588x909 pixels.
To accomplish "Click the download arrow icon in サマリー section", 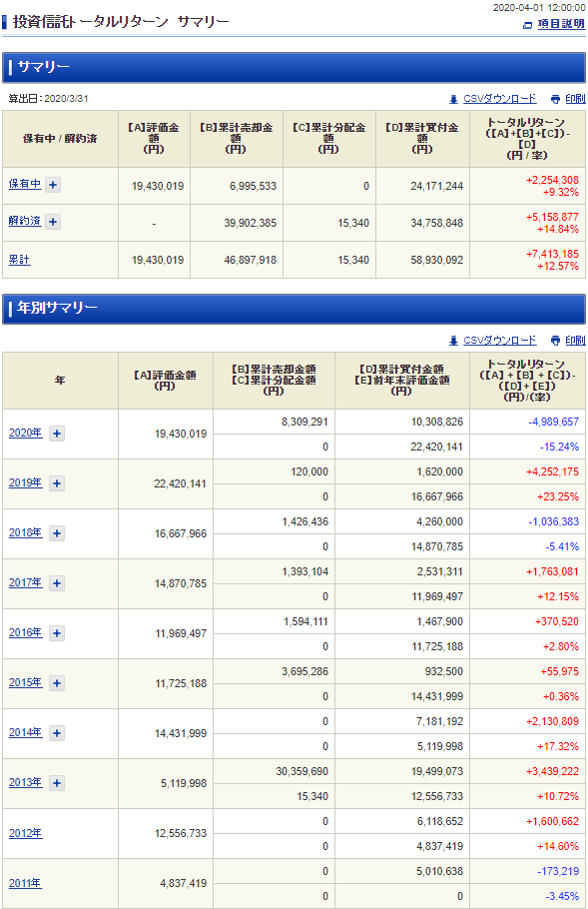I will [x=453, y=99].
